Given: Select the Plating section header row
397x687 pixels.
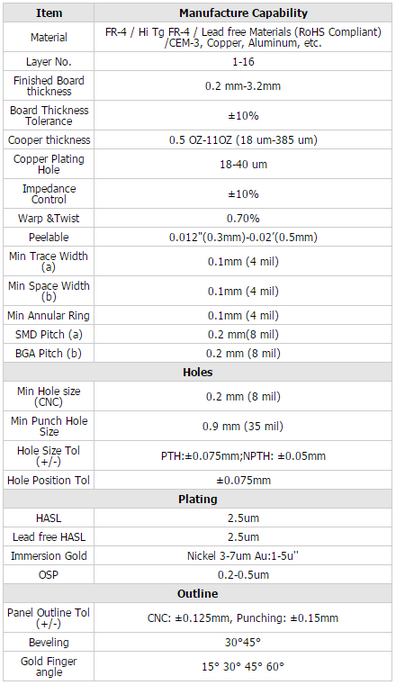Looking at the screenshot, I should pyautogui.click(x=198, y=499).
